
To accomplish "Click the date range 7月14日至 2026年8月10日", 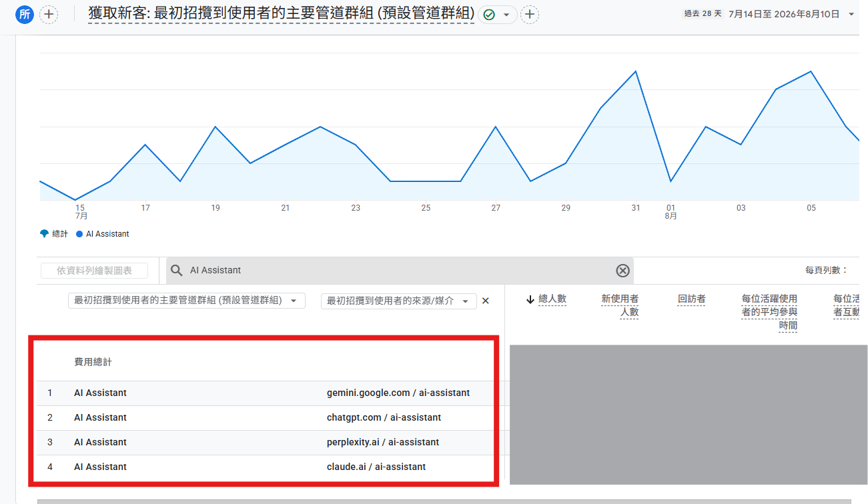I will pyautogui.click(x=784, y=14).
